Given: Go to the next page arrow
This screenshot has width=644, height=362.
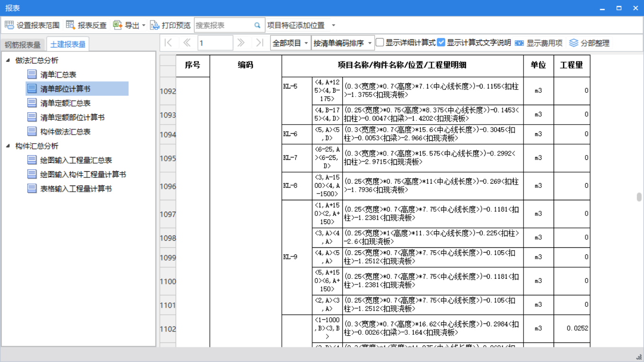Looking at the screenshot, I should (x=241, y=43).
